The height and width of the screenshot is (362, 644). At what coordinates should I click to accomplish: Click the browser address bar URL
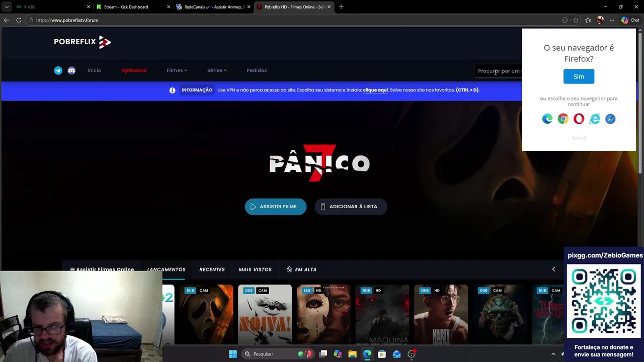67,20
